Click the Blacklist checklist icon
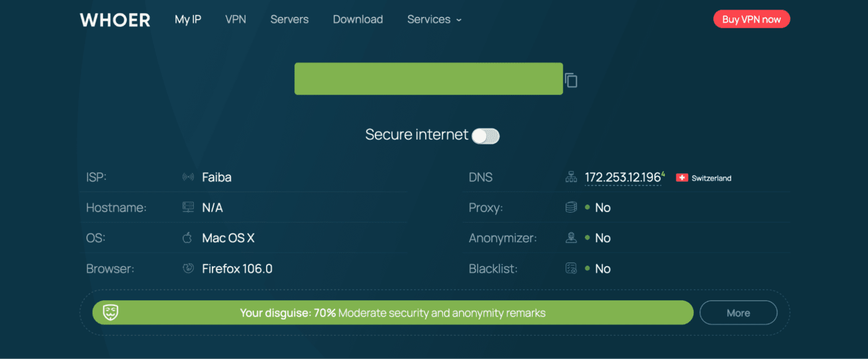Screen dimensions: 868x359 (571, 269)
